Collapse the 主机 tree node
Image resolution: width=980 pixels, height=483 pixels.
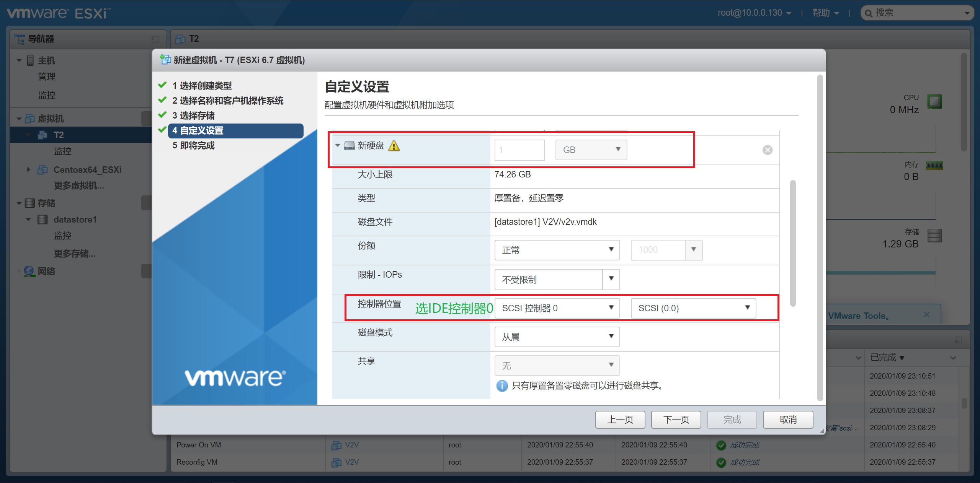coord(19,60)
